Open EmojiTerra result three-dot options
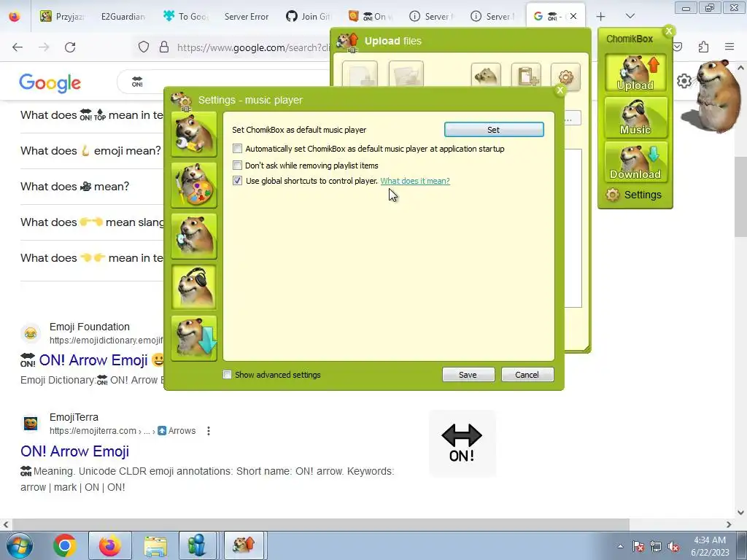Image resolution: width=747 pixels, height=560 pixels. (208, 431)
